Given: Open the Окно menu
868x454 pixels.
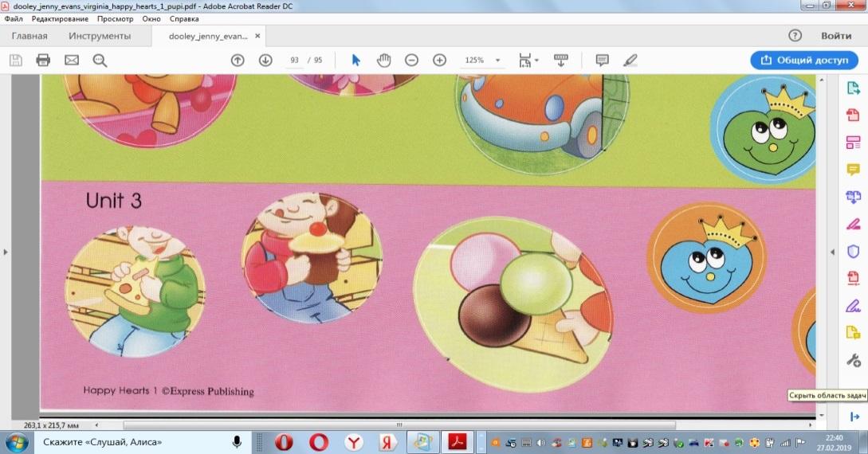Looking at the screenshot, I should tap(151, 19).
